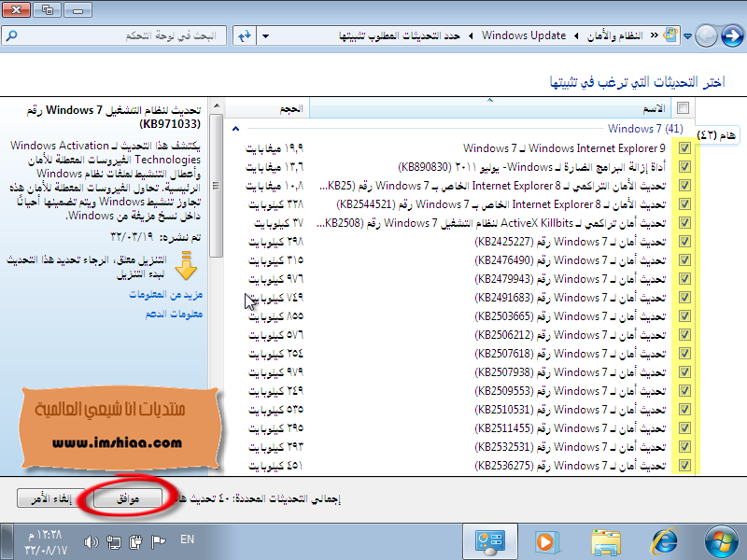The height and width of the screenshot is (560, 747).
Task: Open the address bar history dropdown arrow
Action: 266,35
